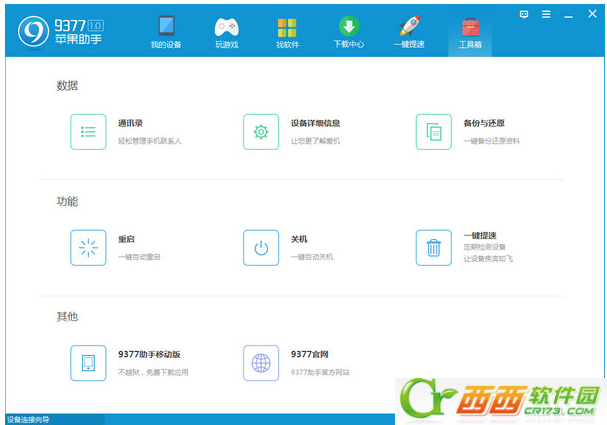Click the 让您更了解爱机 description
The image size is (607, 425).
(x=316, y=141)
